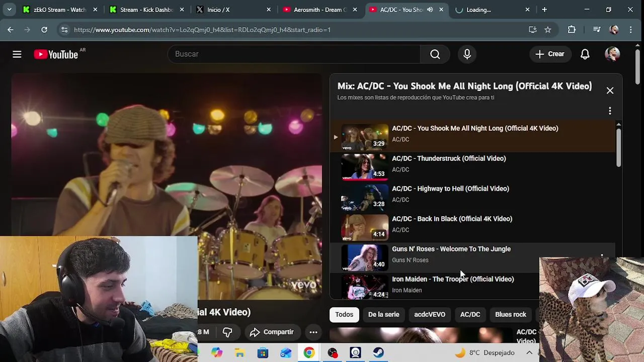Open the YouTube notifications bell

pos(585,54)
